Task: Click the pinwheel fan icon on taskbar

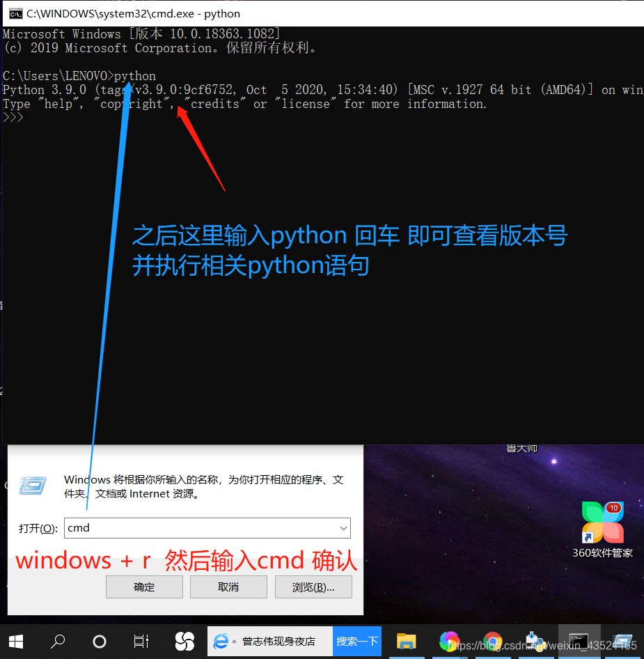Action: 184,642
